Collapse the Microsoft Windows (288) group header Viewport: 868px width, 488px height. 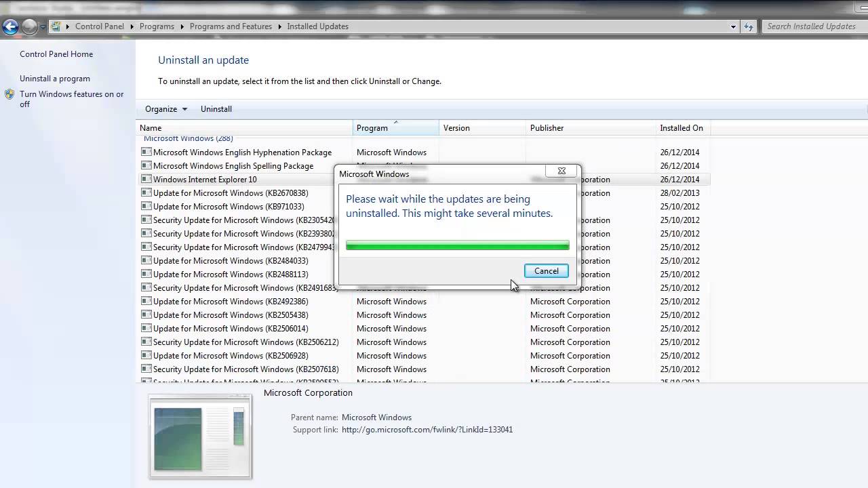point(188,139)
